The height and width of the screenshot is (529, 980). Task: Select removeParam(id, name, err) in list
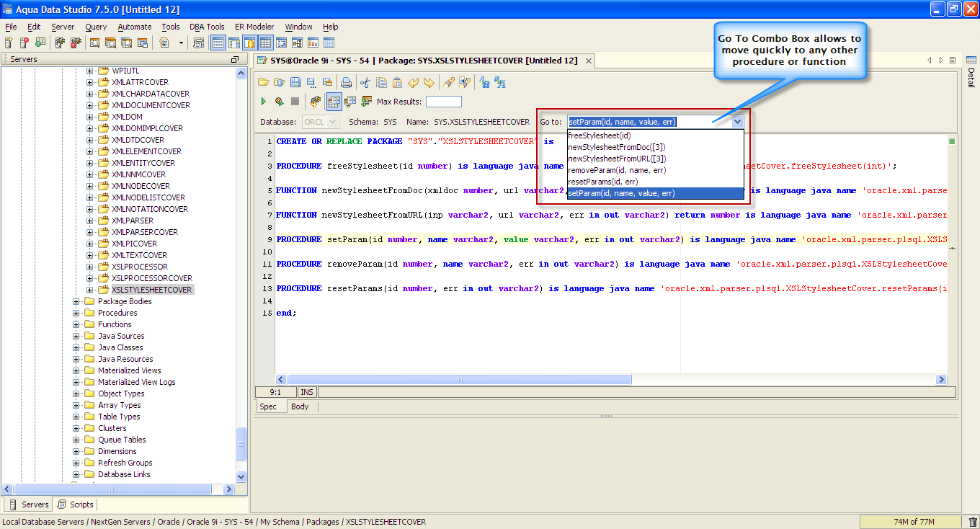[616, 170]
